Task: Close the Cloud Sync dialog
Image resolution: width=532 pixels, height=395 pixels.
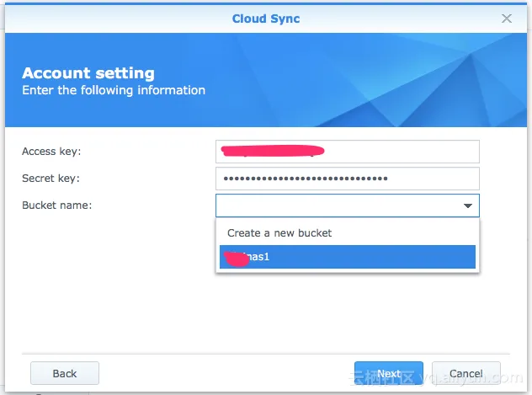Action: tap(506, 19)
